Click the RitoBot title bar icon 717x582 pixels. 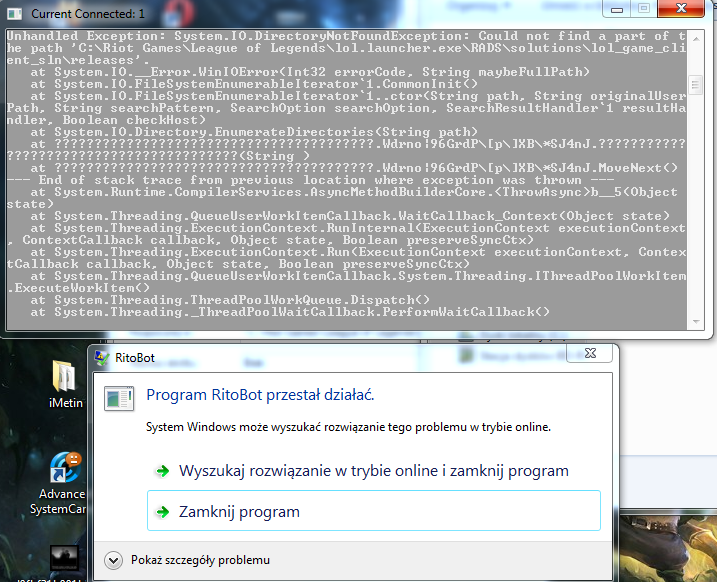click(x=102, y=358)
